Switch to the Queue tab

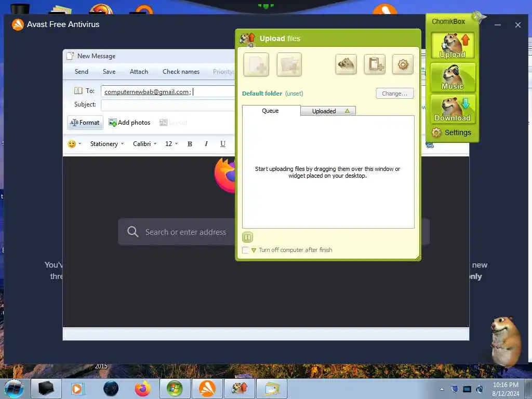point(271,111)
